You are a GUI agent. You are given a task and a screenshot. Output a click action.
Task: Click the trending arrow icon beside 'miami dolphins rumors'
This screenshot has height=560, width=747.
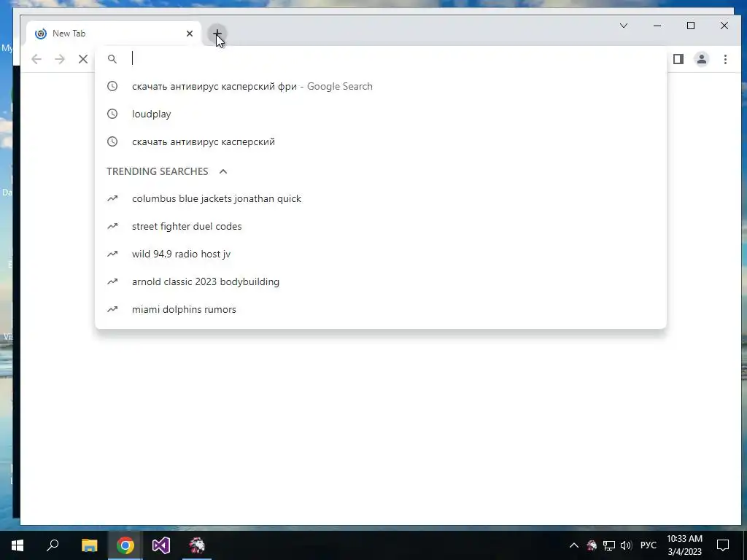(112, 309)
